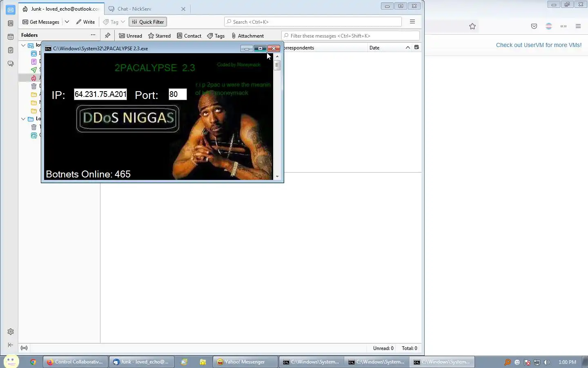Click the Check out UserVM link

tap(539, 45)
